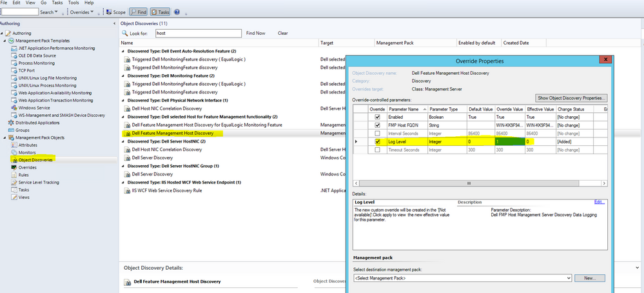Select WS-Management and SMASH Device Discovery icon
This screenshot has width=644, height=293.
[14, 115]
